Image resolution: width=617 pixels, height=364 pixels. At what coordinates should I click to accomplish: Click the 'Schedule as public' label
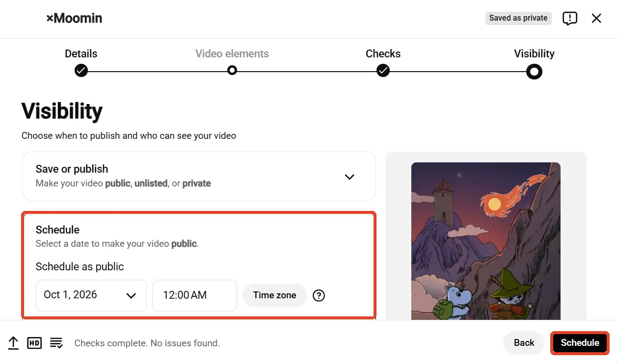tap(80, 267)
